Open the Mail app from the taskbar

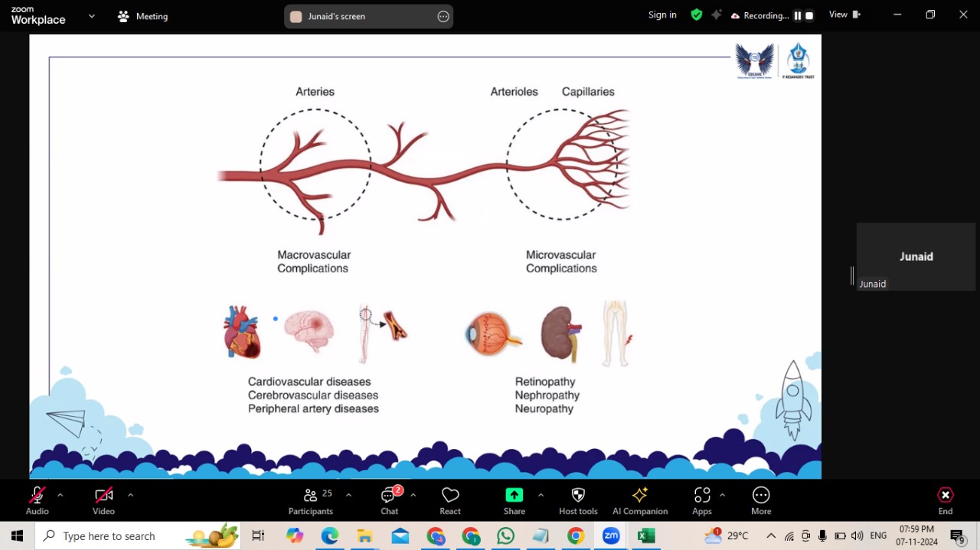[x=400, y=535]
